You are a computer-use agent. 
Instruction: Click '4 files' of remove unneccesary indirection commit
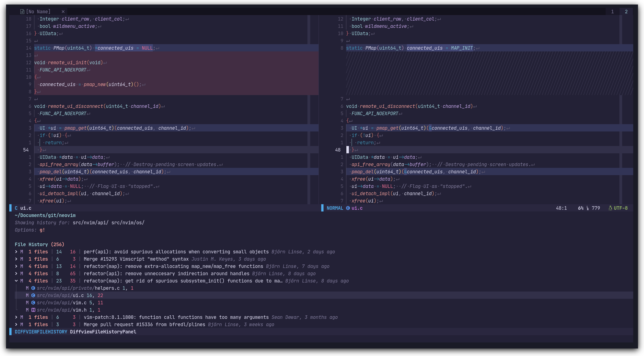pos(38,273)
